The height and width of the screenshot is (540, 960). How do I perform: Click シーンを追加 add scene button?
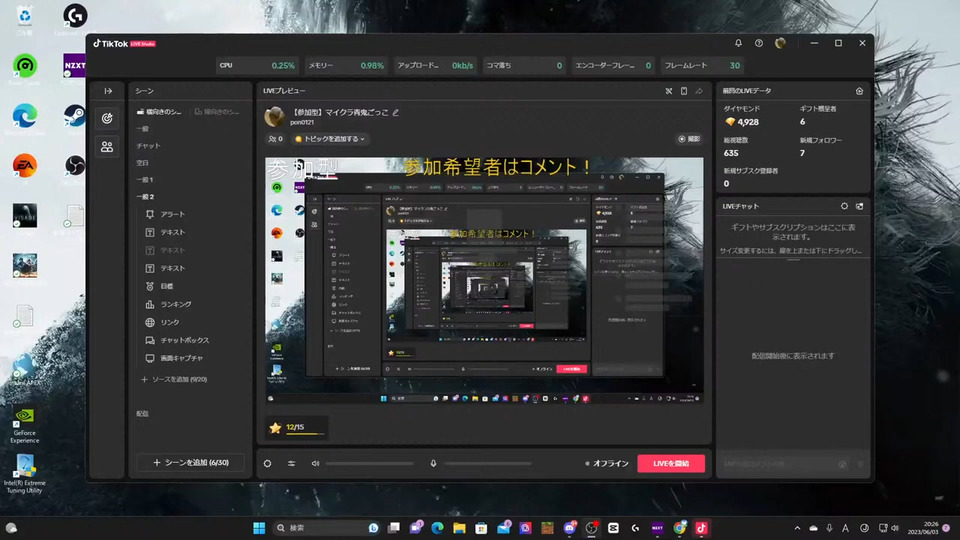point(190,462)
